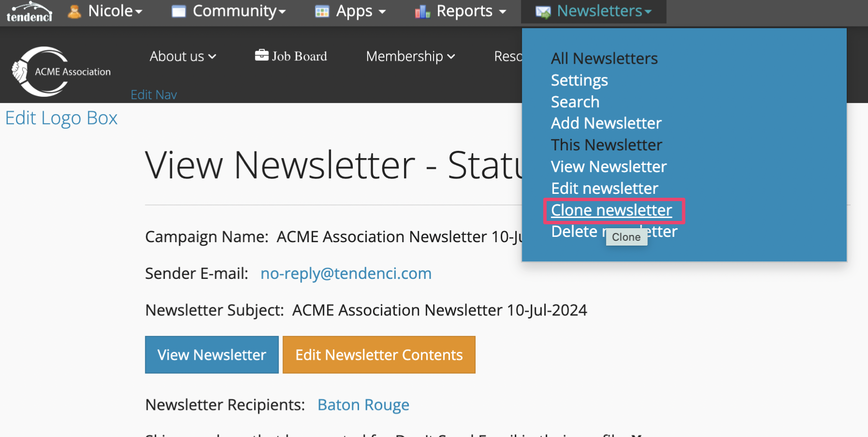Click the Campaign Name label text

[x=207, y=237]
